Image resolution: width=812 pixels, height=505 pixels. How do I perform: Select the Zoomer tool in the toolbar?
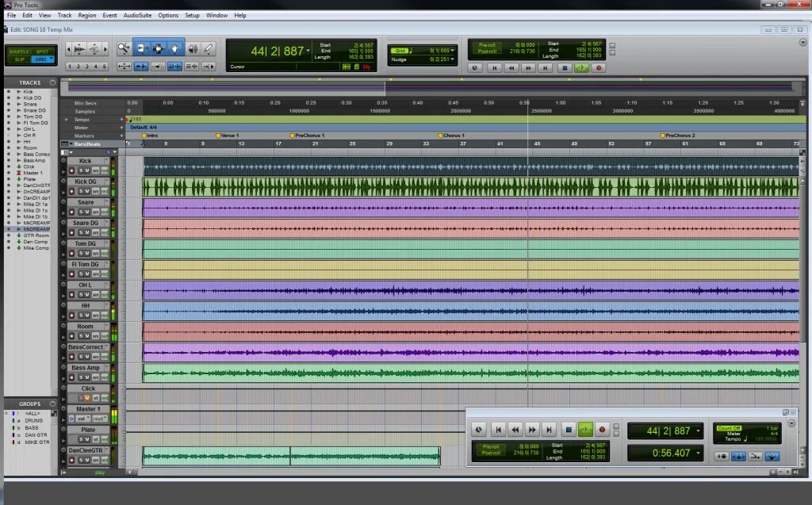124,48
